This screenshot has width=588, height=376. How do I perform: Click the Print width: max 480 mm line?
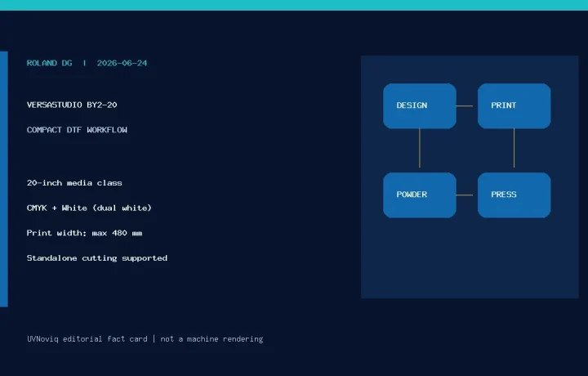(x=84, y=233)
